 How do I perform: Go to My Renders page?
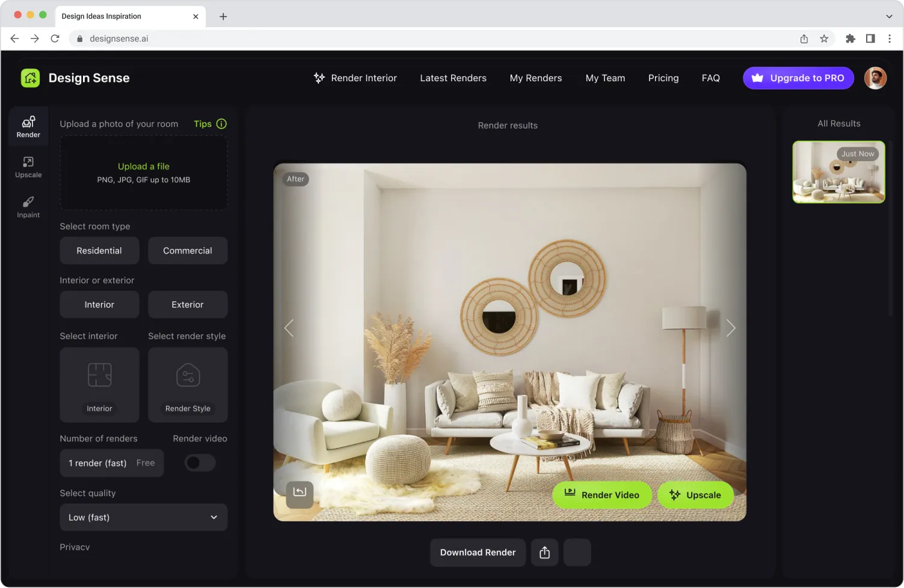[535, 78]
